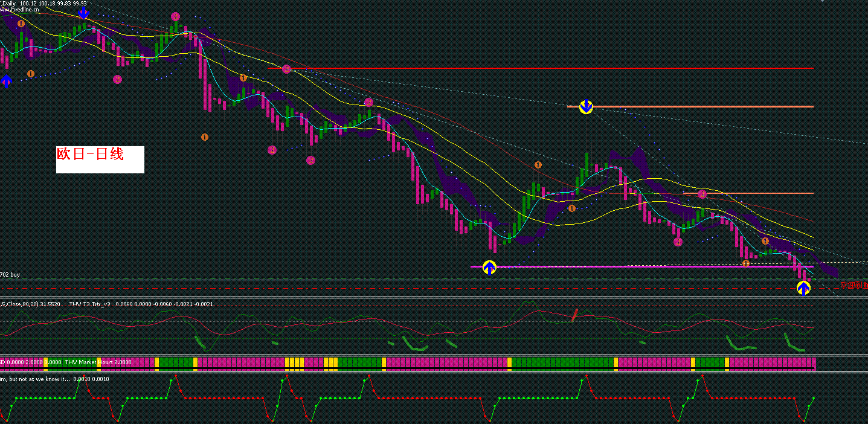Select the thick magenta horizontal support line

coord(642,266)
